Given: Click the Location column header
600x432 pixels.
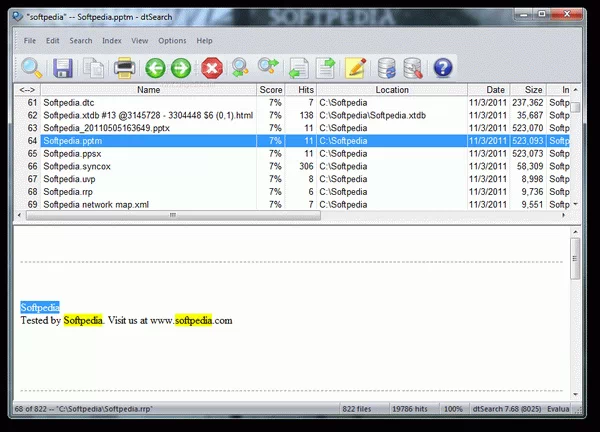Looking at the screenshot, I should [391, 90].
